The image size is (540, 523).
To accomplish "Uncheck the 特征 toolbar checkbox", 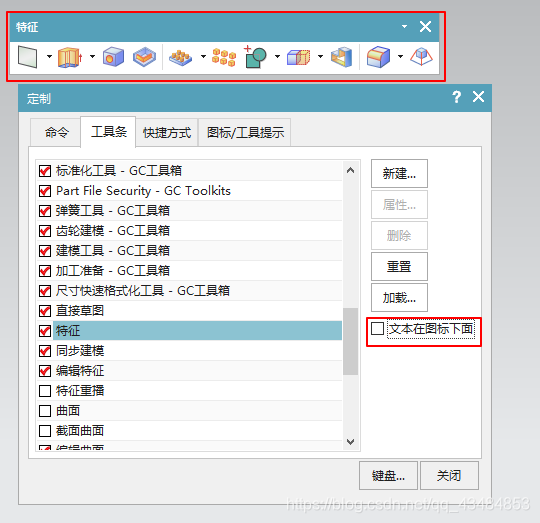I will coord(45,331).
